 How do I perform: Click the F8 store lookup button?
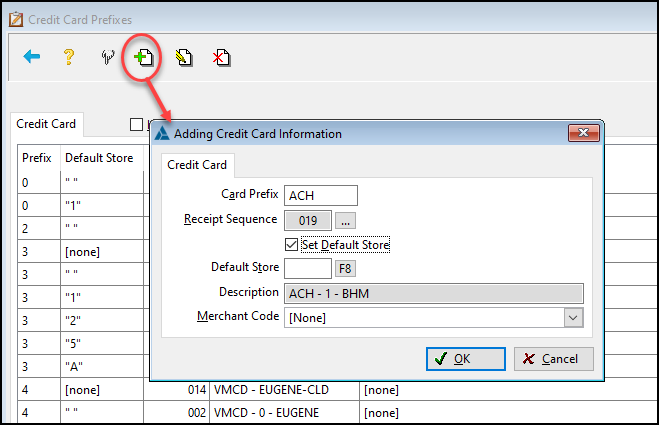(x=345, y=268)
